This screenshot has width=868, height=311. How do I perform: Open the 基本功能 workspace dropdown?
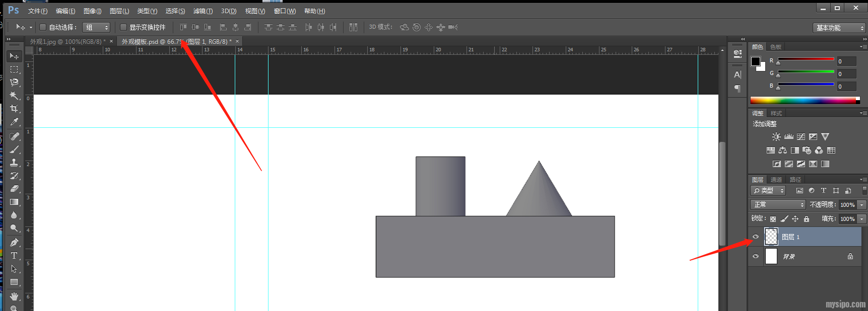coord(839,28)
